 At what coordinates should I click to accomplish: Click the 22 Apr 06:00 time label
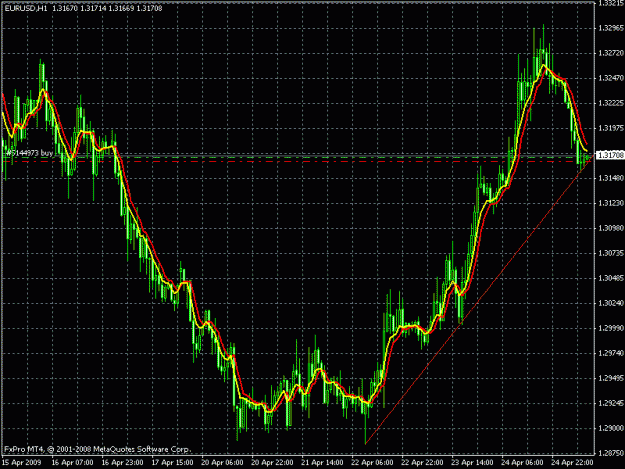pyautogui.click(x=372, y=463)
